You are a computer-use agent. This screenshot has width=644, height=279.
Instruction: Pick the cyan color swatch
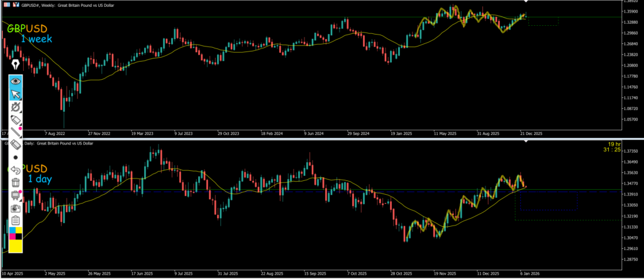pyautogui.click(x=12, y=231)
